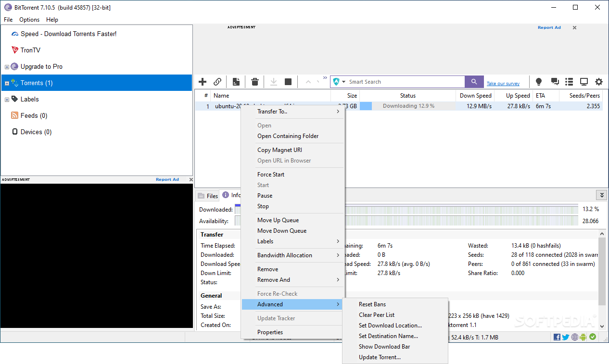
Task: Click the chat bubbles icon in toolbar
Action: pyautogui.click(x=555, y=82)
